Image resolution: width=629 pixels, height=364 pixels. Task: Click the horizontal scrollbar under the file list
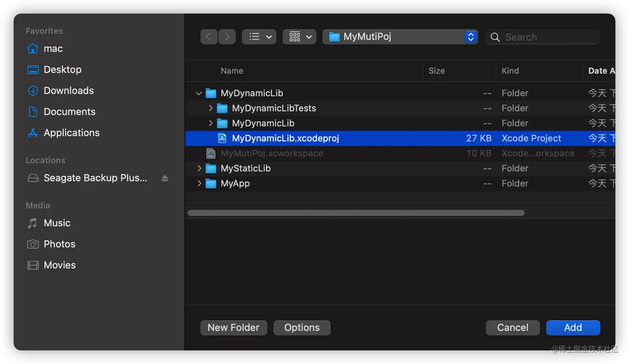coord(356,213)
